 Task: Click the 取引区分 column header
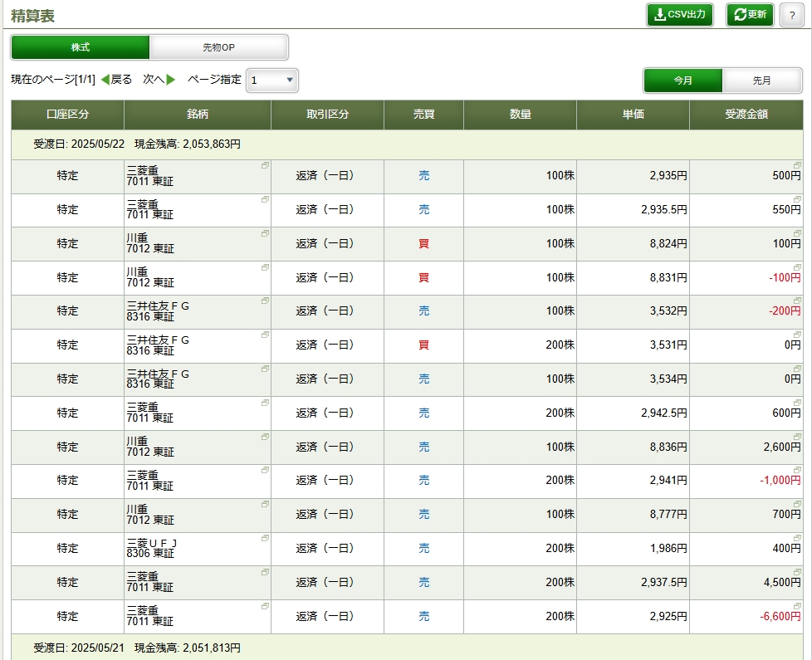[x=327, y=115]
